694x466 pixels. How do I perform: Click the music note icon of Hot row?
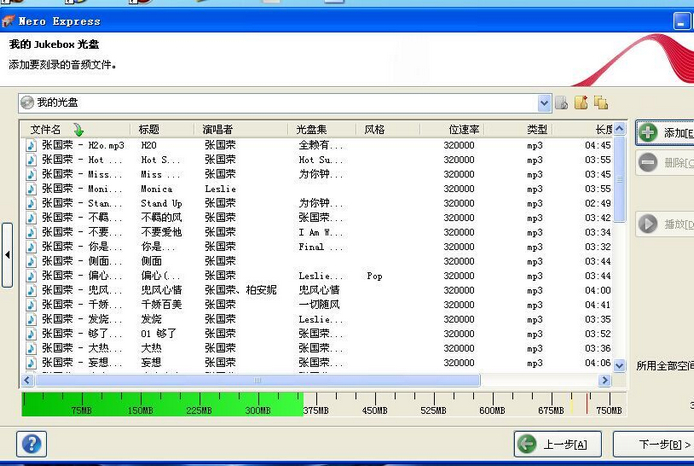point(31,160)
